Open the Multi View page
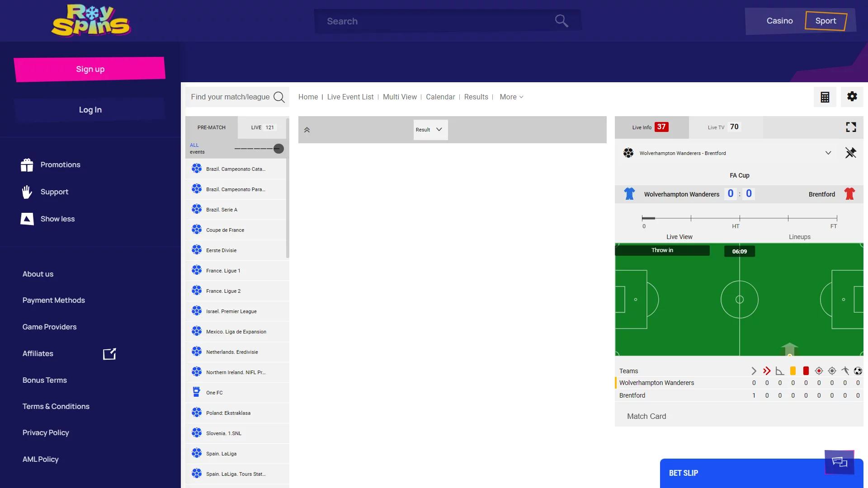The width and height of the screenshot is (868, 488). [400, 97]
